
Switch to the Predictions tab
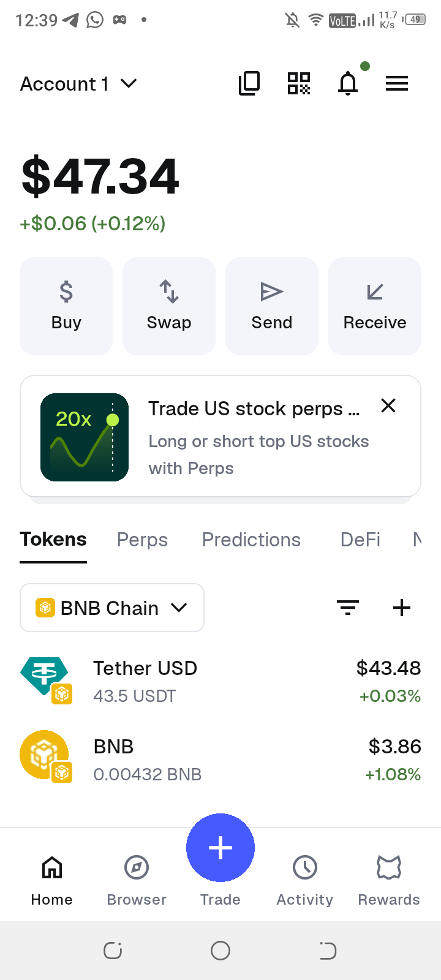[251, 540]
